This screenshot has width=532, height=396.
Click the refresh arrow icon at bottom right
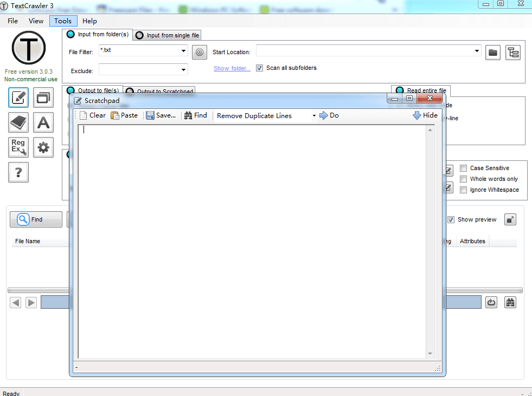tap(491, 302)
